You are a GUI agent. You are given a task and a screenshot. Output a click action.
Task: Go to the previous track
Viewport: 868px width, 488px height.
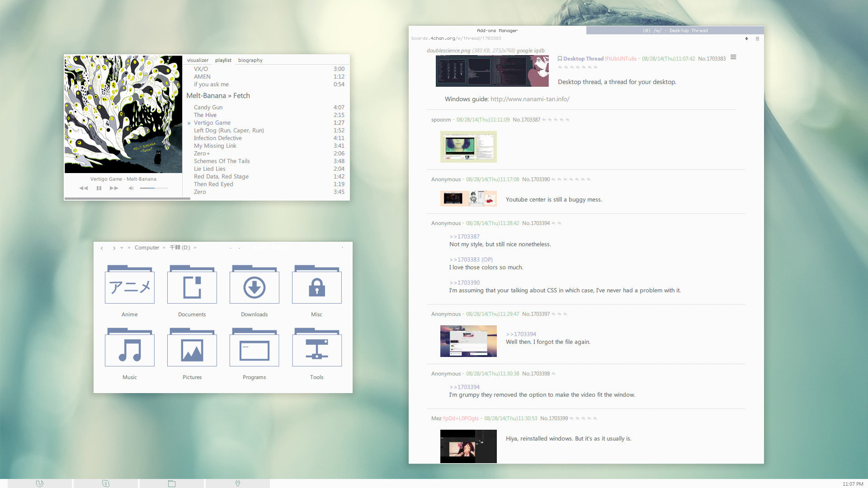coord(83,188)
